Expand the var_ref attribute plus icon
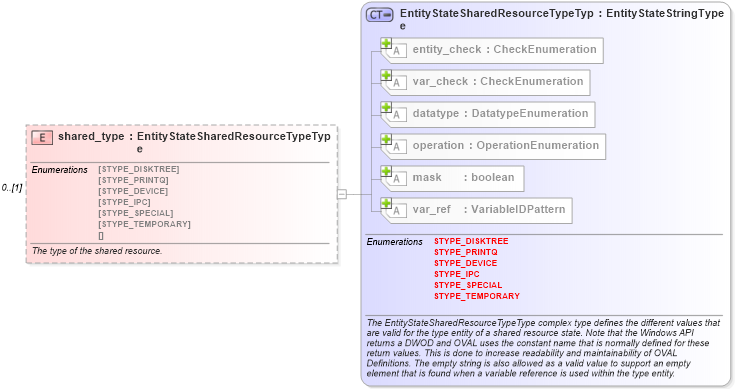Viewport: 735px width, 389px height. (386, 203)
